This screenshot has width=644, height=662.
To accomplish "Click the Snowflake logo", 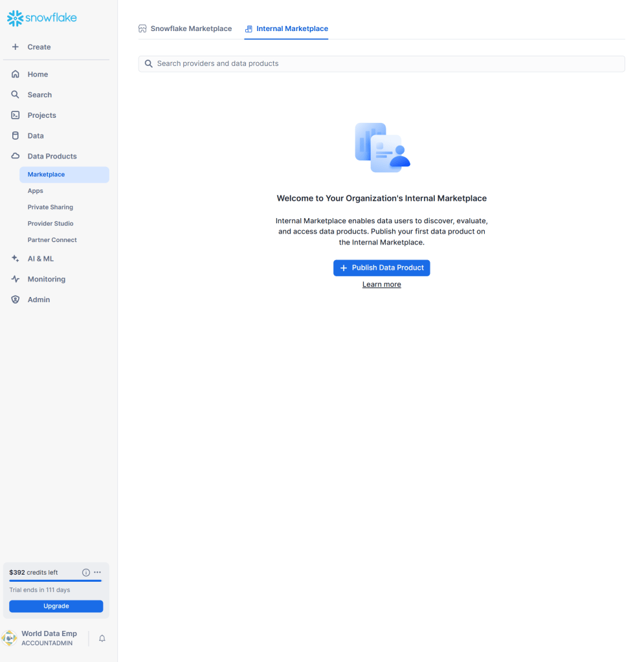I will point(41,18).
